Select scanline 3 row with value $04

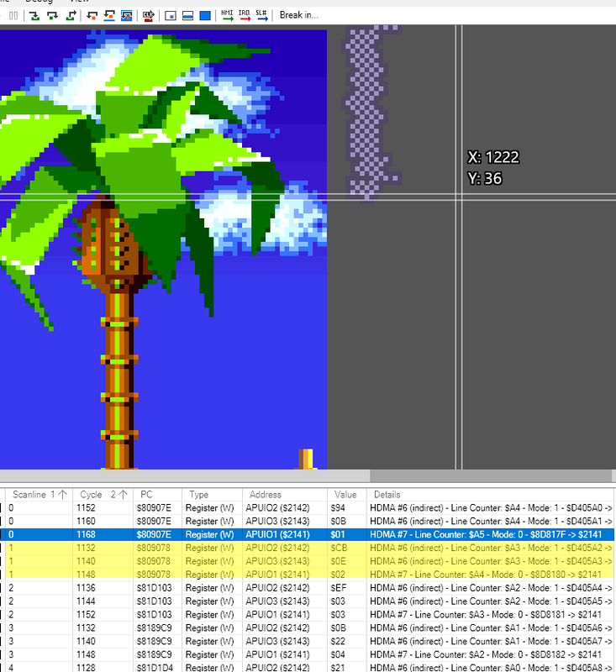tap(308, 654)
